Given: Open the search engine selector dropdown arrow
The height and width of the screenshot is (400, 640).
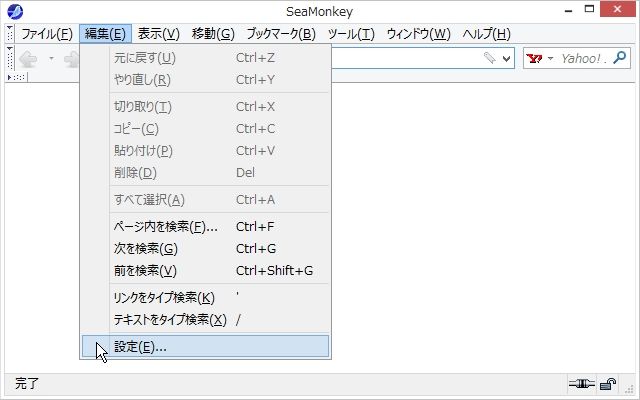Looking at the screenshot, I should pos(550,58).
